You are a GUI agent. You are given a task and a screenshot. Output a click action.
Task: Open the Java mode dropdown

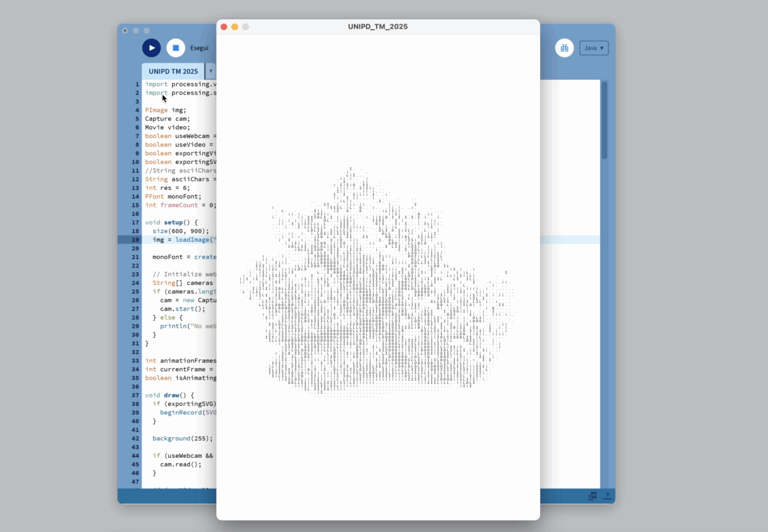click(x=593, y=48)
